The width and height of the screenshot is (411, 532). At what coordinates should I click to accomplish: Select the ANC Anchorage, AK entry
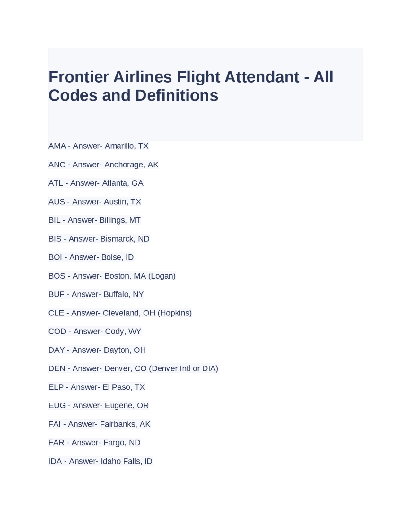coord(103,165)
